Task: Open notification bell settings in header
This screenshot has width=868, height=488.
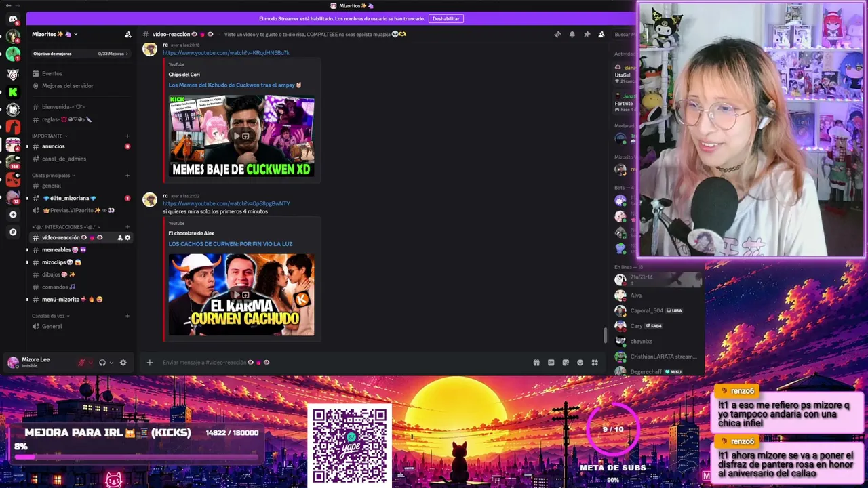Action: pyautogui.click(x=572, y=34)
